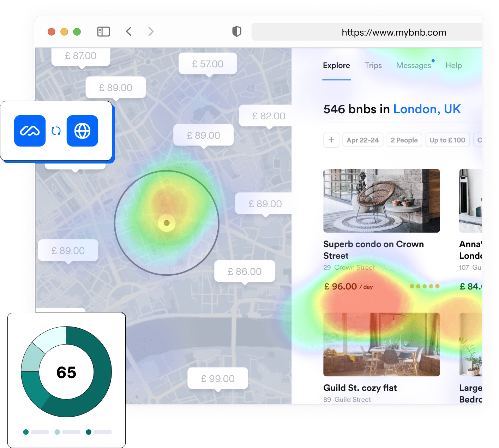
Task: Go back with the left chevron
Action: tap(129, 31)
